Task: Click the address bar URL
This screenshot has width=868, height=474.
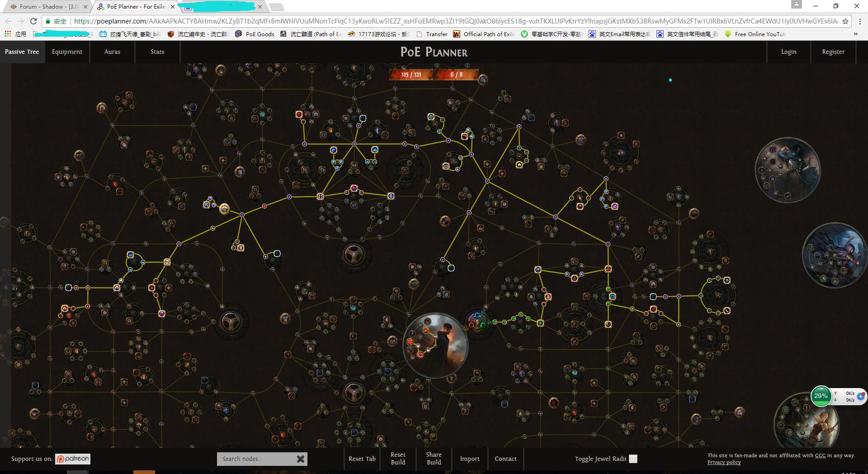Action: [x=456, y=21]
